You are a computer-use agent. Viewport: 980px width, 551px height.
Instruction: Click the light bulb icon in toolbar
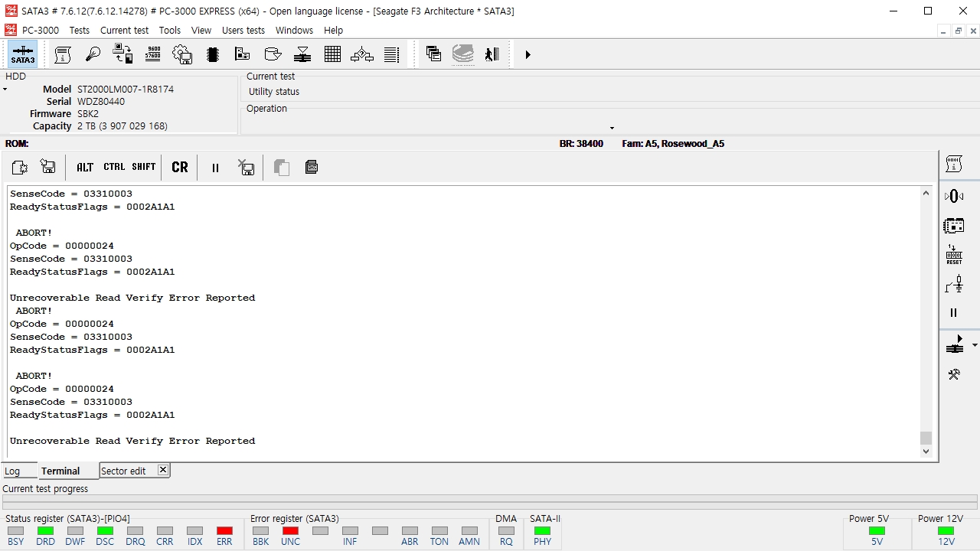tap(93, 54)
